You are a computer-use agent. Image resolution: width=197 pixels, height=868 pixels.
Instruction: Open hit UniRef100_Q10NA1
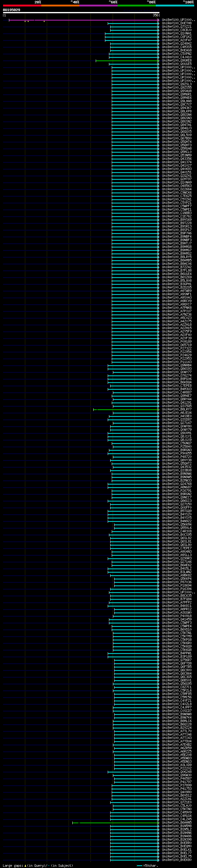[x=176, y=33]
